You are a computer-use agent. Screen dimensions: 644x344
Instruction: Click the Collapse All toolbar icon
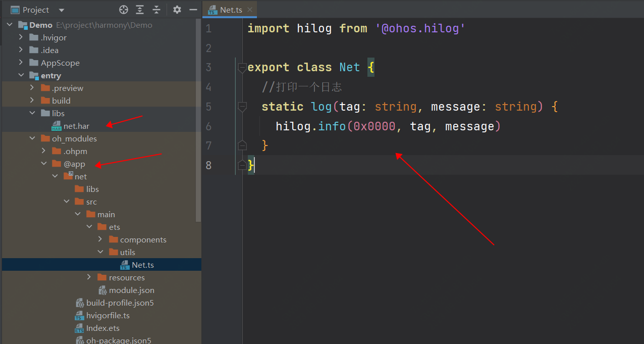pos(156,10)
